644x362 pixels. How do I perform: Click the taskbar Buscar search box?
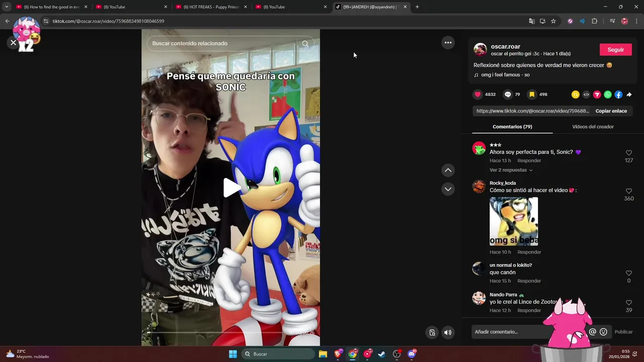tap(278, 354)
